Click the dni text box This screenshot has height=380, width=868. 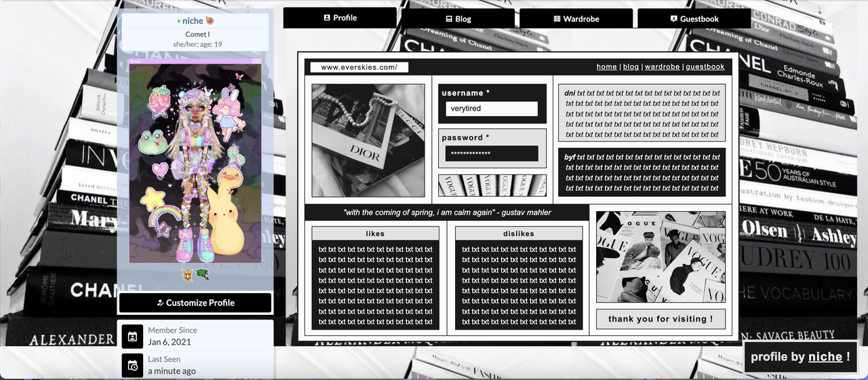click(642, 113)
